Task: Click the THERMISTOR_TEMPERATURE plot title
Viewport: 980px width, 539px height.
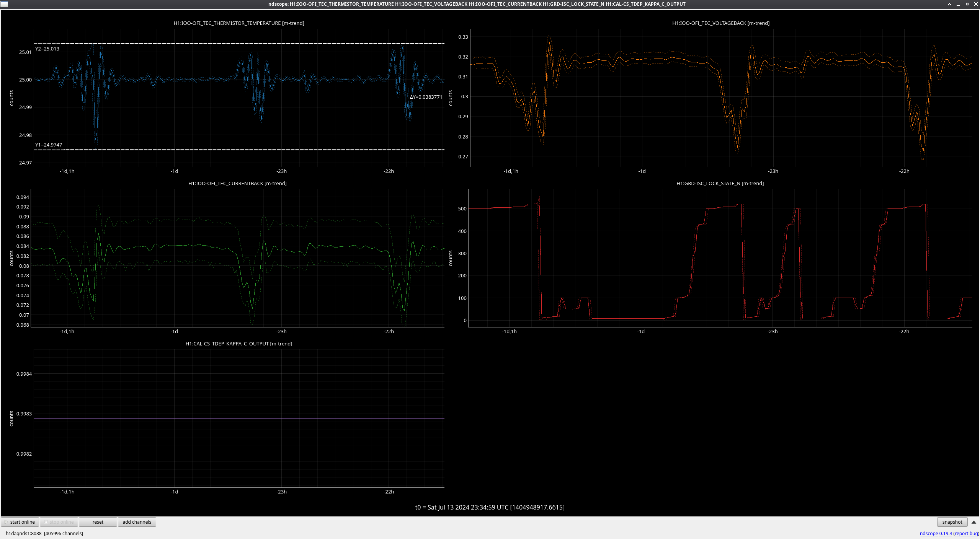Action: pyautogui.click(x=239, y=23)
